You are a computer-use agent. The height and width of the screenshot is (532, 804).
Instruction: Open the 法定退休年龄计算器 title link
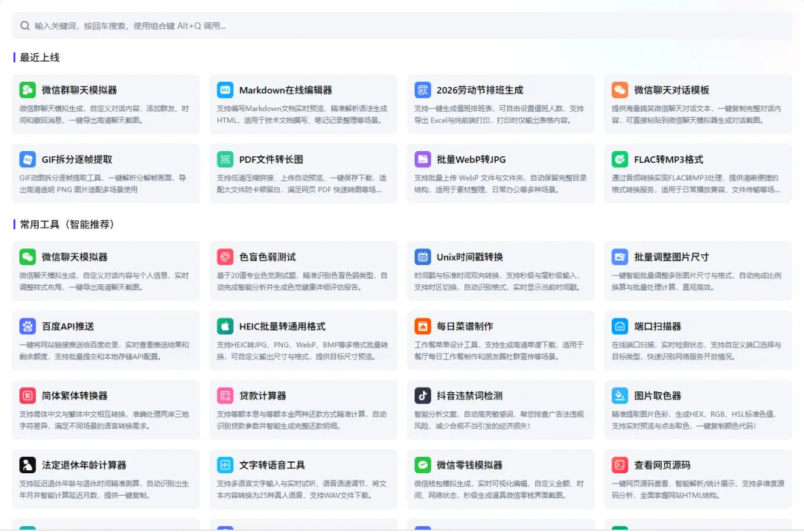tap(84, 465)
